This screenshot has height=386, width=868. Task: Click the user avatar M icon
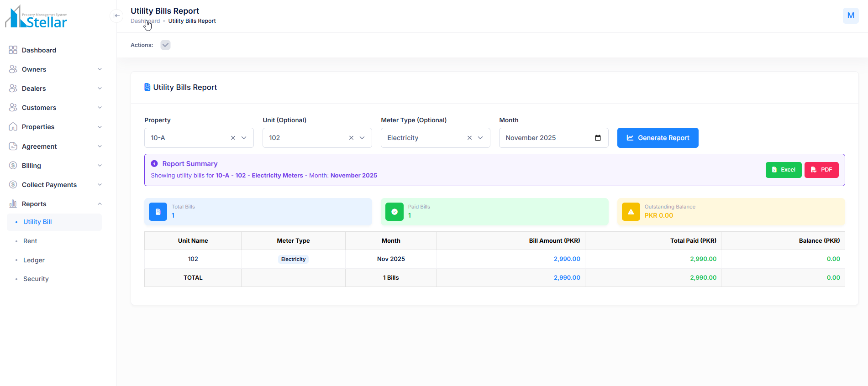click(850, 16)
